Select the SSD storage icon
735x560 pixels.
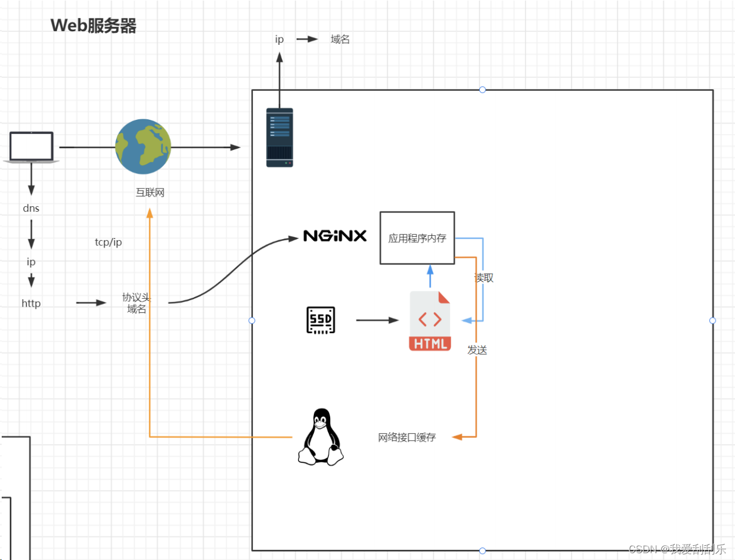320,319
